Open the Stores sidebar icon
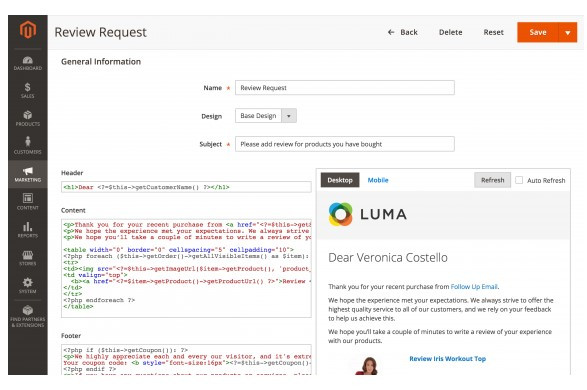The image size is (587, 390). click(28, 258)
